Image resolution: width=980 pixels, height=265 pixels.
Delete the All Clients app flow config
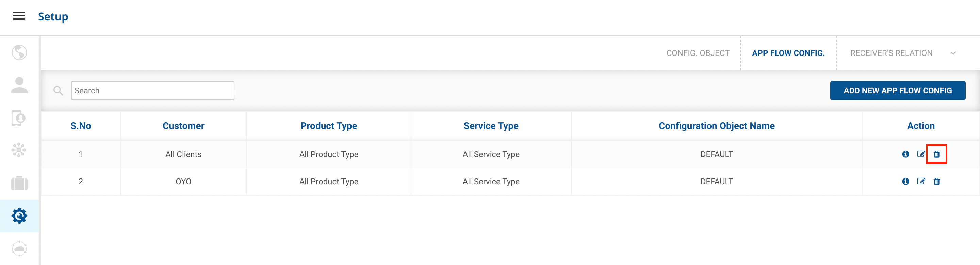click(936, 154)
